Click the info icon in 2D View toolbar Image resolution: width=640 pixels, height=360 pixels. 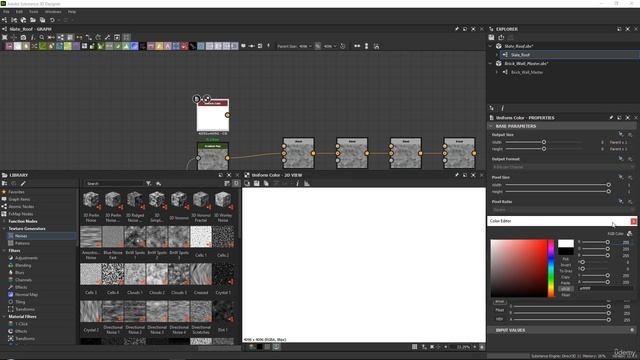pos(297,184)
